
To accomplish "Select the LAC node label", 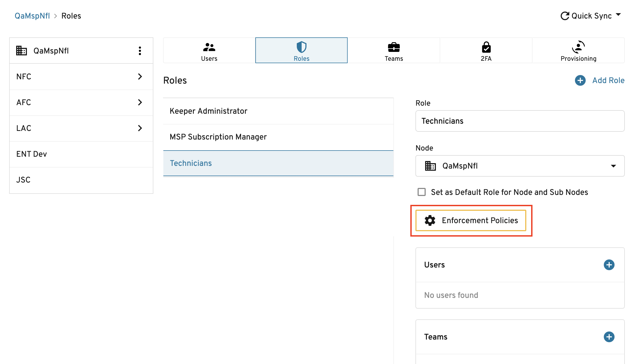I will [24, 128].
